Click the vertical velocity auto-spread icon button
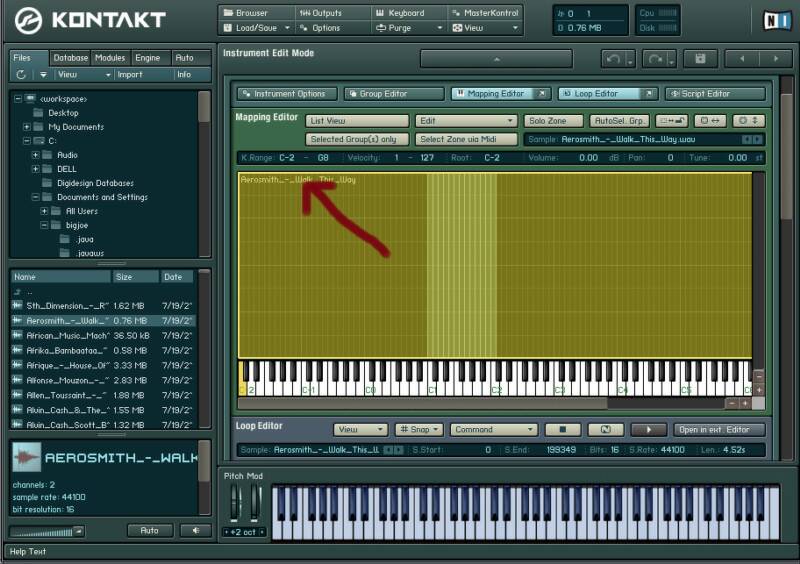This screenshot has height=564, width=800. pyautogui.click(x=748, y=121)
